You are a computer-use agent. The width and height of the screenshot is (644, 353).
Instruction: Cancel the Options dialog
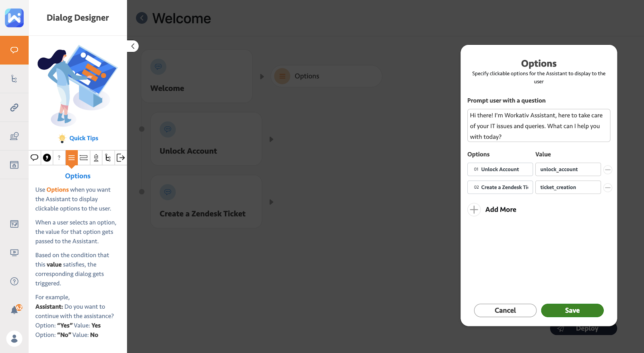tap(505, 310)
